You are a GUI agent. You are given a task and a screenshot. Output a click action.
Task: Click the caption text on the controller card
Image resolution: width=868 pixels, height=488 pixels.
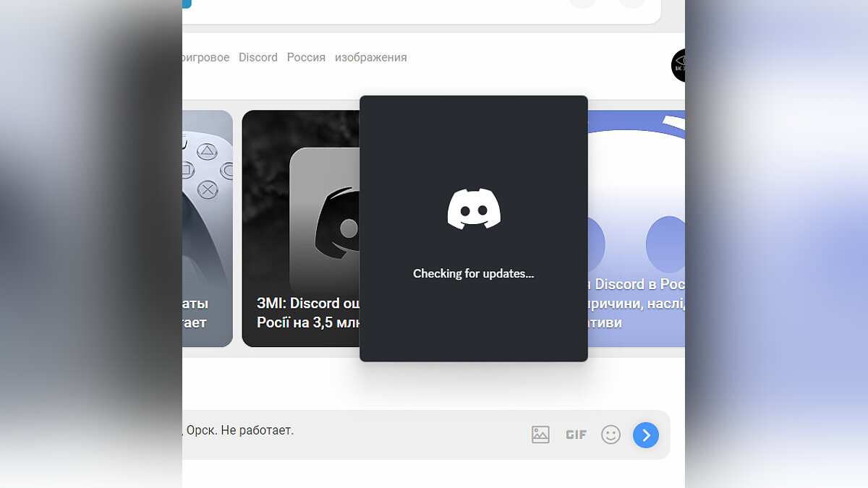(195, 312)
